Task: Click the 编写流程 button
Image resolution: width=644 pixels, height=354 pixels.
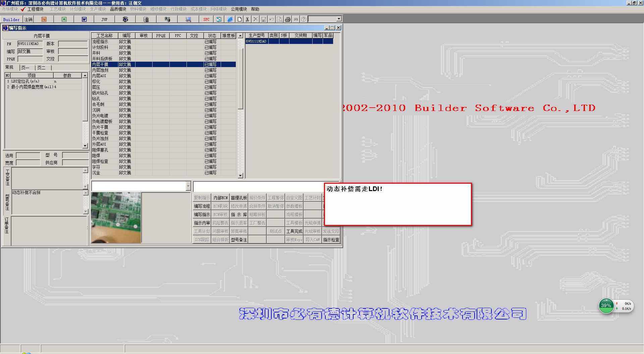Action: 202,206
